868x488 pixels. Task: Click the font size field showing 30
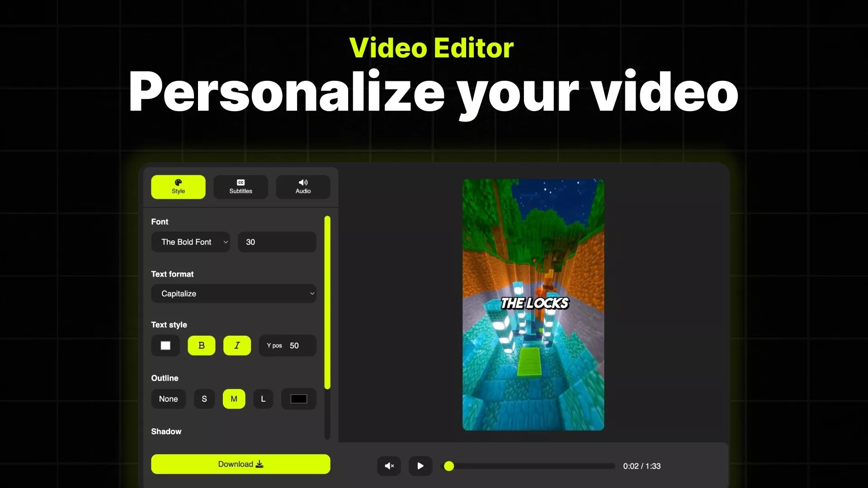277,242
